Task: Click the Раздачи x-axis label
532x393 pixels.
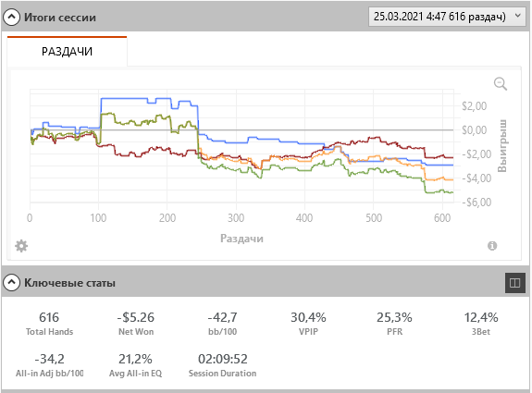Action: coord(241,239)
